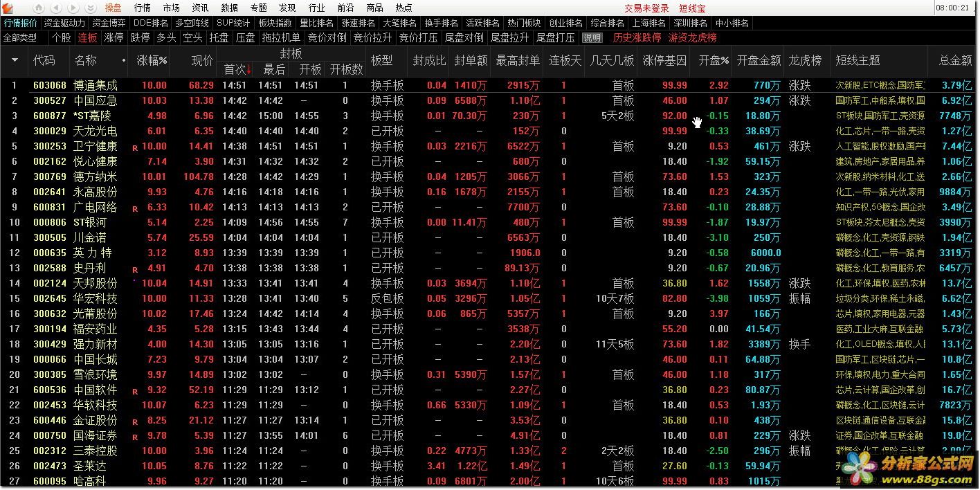
Task: Open the 发现 menu
Action: 288,8
